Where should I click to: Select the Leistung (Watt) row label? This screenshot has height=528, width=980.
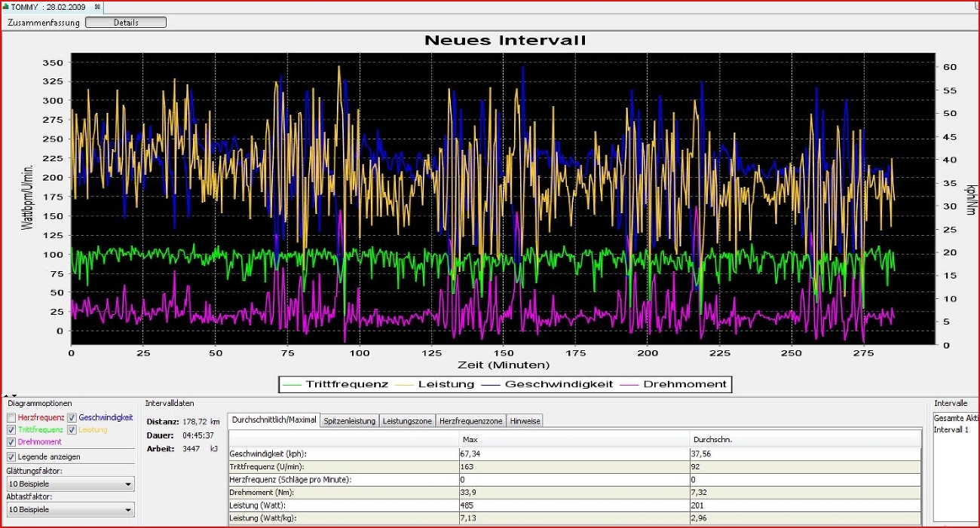click(x=256, y=505)
